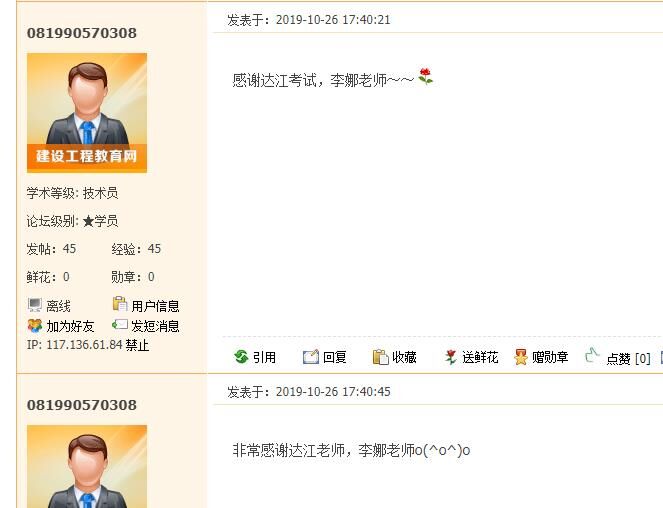Click username 081990570308 on second post
Viewport: 663px width, 508px height.
(82, 405)
